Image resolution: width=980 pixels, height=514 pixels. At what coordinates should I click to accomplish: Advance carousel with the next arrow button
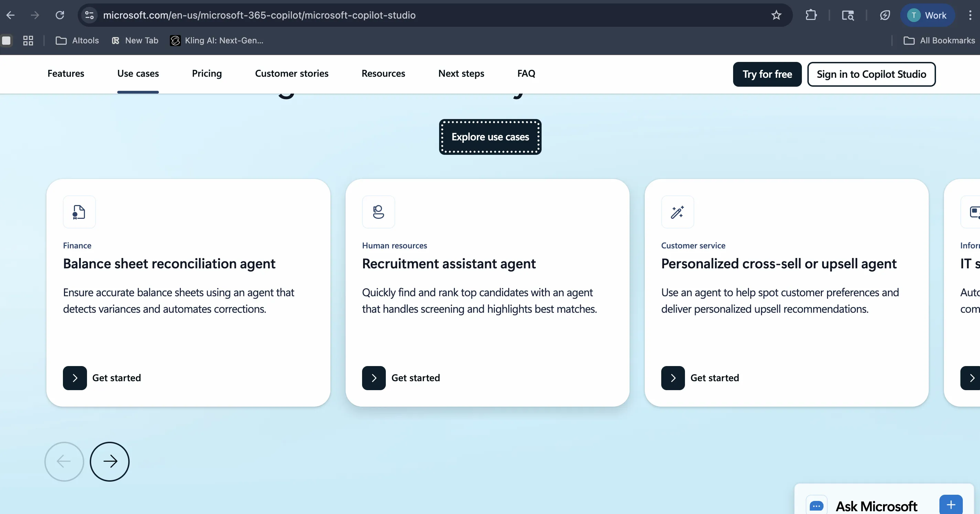click(110, 462)
